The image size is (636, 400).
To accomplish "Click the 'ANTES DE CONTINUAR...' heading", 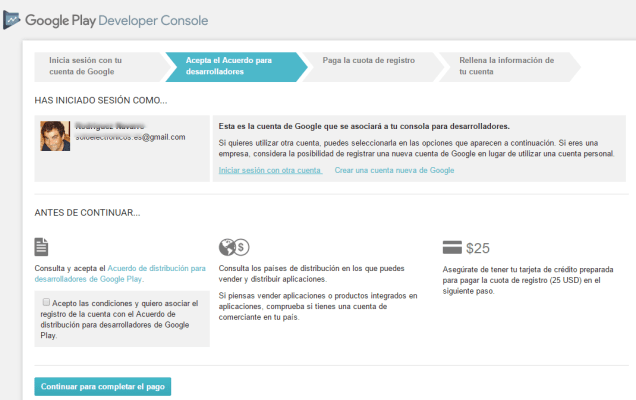I will pos(88,212).
